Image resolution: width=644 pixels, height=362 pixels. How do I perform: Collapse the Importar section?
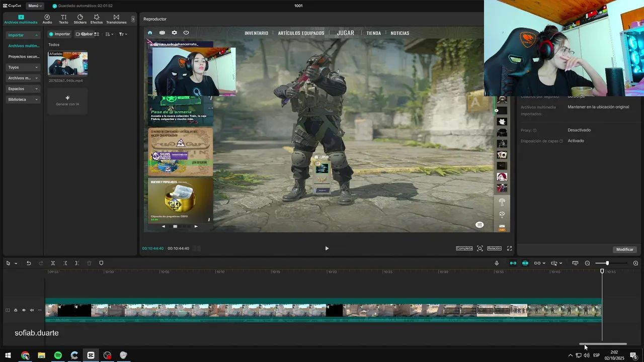[x=23, y=35]
